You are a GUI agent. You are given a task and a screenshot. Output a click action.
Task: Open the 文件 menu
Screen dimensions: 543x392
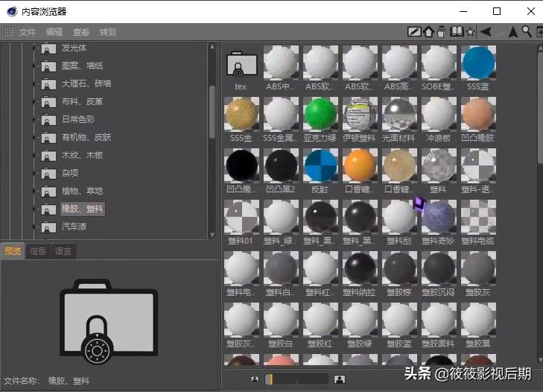click(28, 32)
